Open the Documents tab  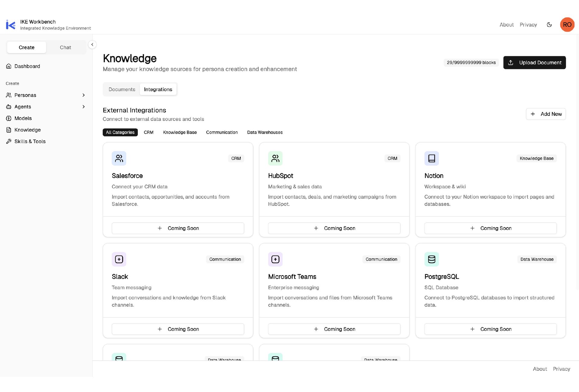122,89
